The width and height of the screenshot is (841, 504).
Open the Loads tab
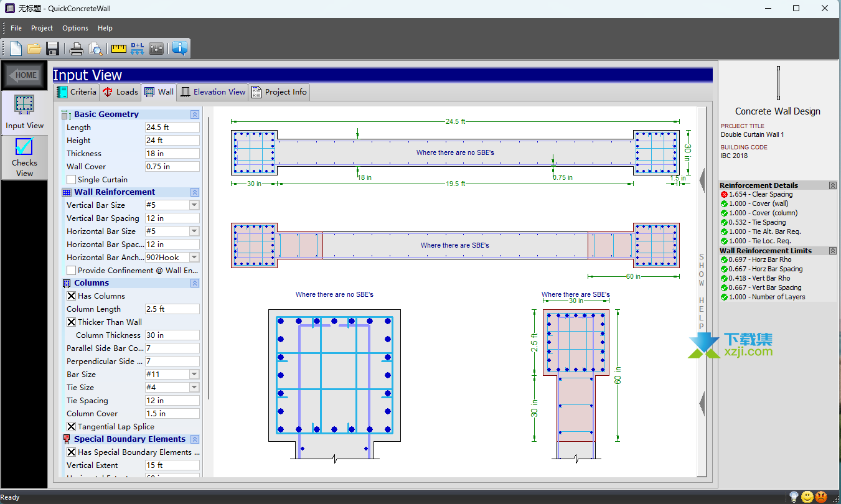coord(120,92)
